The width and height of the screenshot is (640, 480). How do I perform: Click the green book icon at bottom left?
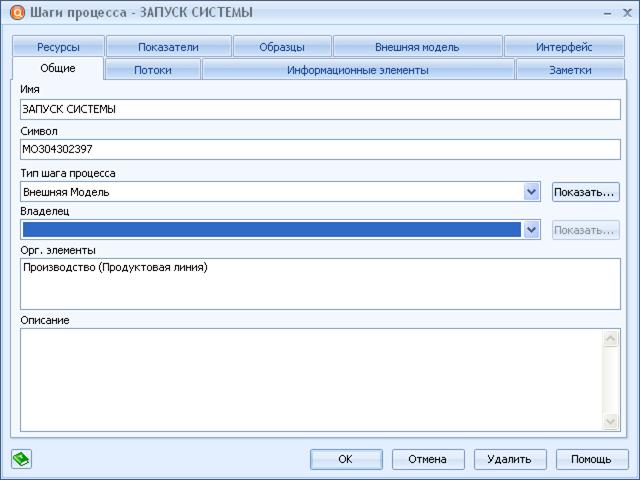(x=21, y=459)
